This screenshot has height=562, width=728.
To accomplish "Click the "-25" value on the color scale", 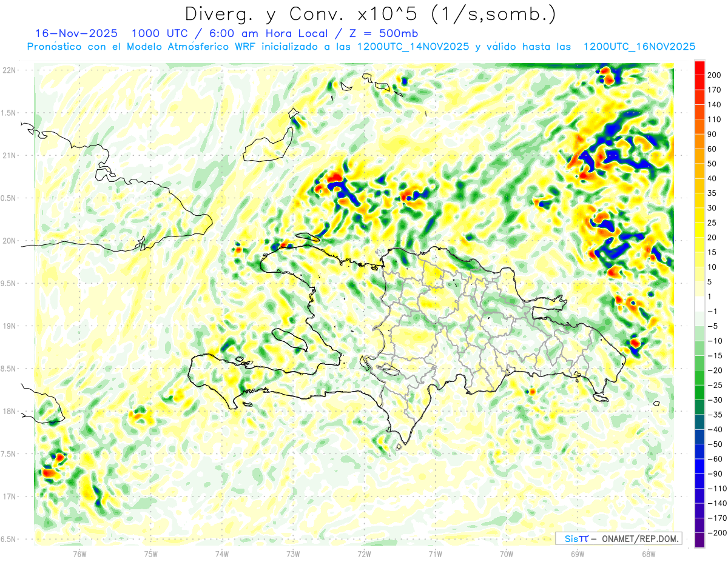I will (x=715, y=386).
